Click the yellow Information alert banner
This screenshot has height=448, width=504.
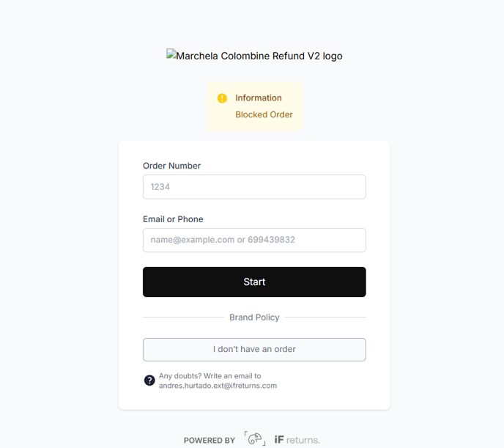pyautogui.click(x=254, y=107)
